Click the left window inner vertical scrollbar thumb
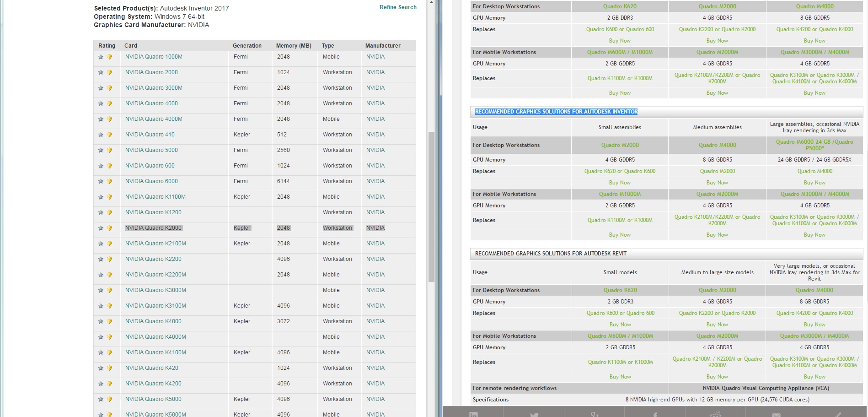 coord(431,206)
